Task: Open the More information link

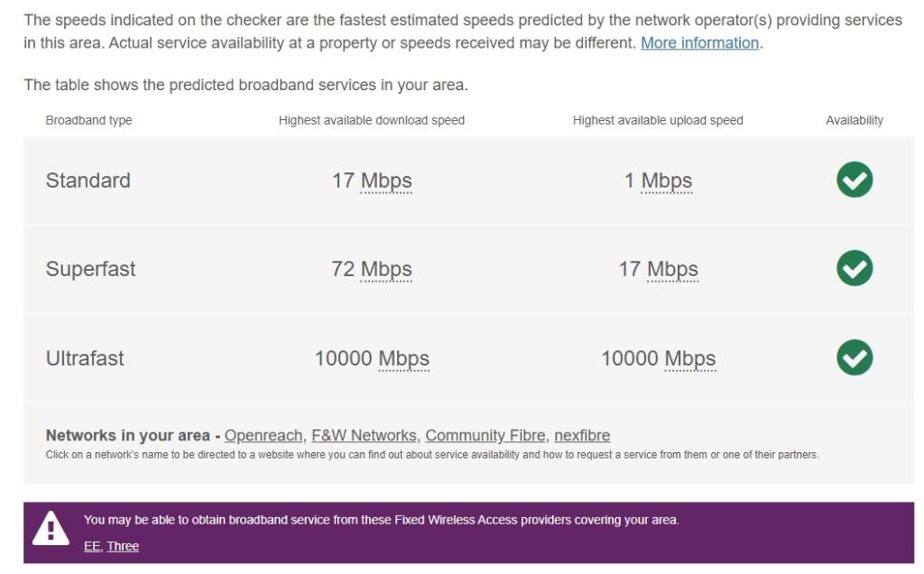Action: pyautogui.click(x=699, y=42)
